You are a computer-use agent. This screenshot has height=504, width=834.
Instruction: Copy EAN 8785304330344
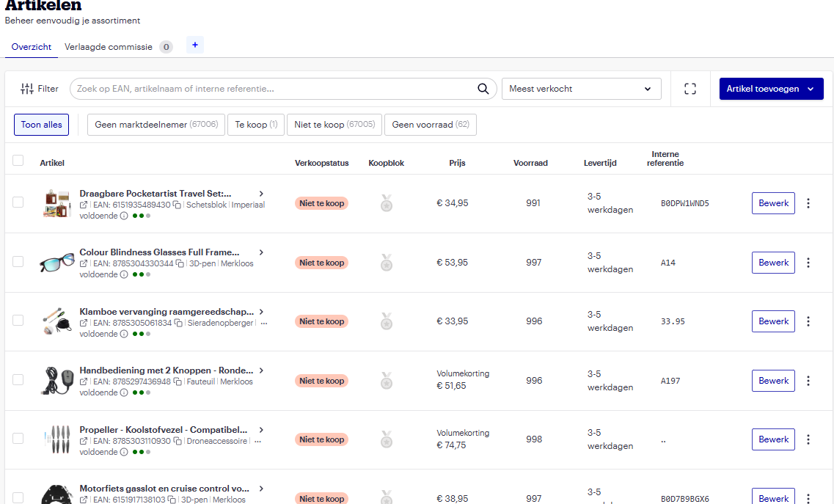180,263
